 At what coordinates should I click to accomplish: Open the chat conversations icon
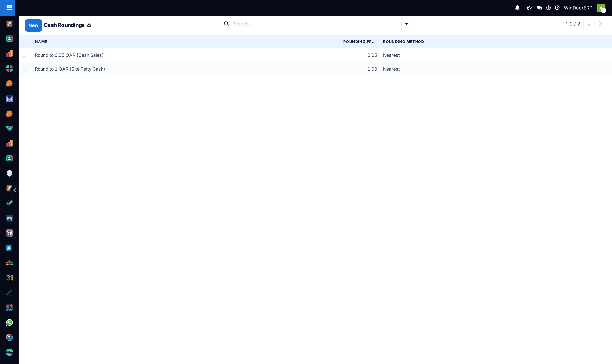pos(539,8)
